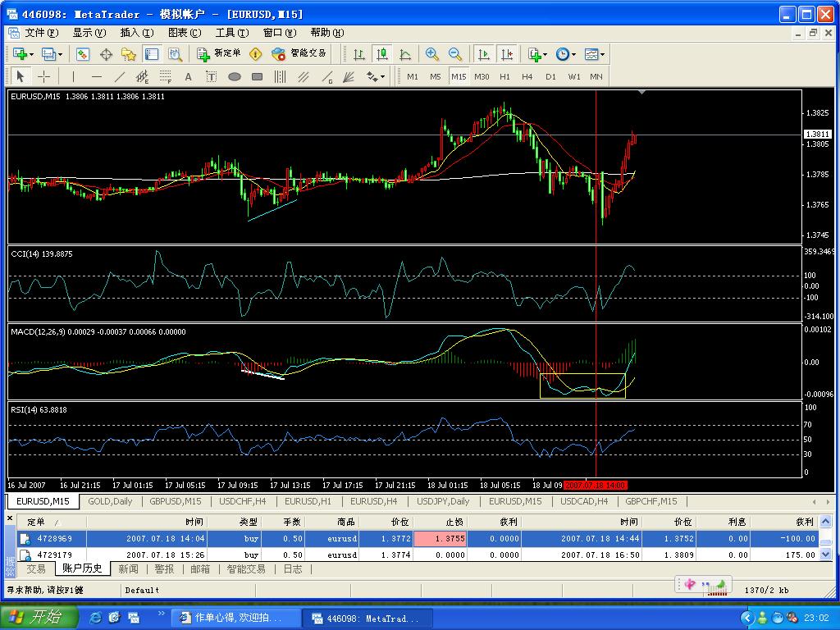Open the 插入 (Insert) menu
Image resolution: width=840 pixels, height=630 pixels.
(136, 33)
